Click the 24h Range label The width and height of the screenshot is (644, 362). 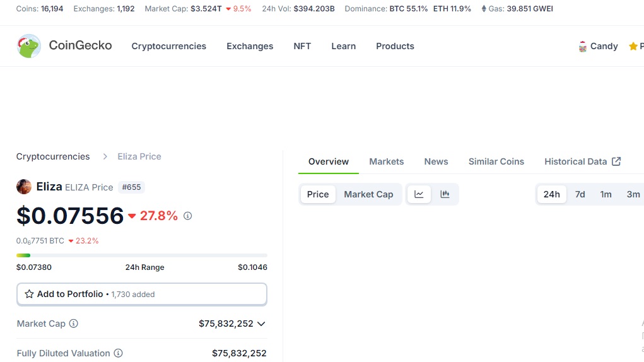[x=144, y=267]
